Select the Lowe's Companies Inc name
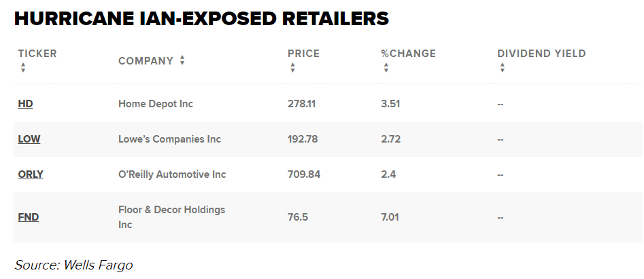This screenshot has height=279, width=644. (x=169, y=139)
